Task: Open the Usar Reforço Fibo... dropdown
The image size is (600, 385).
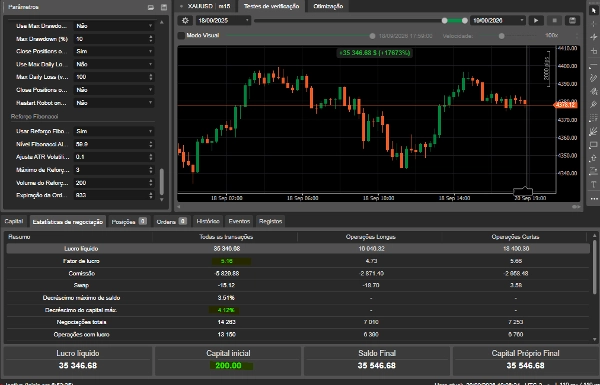Action: (x=114, y=131)
